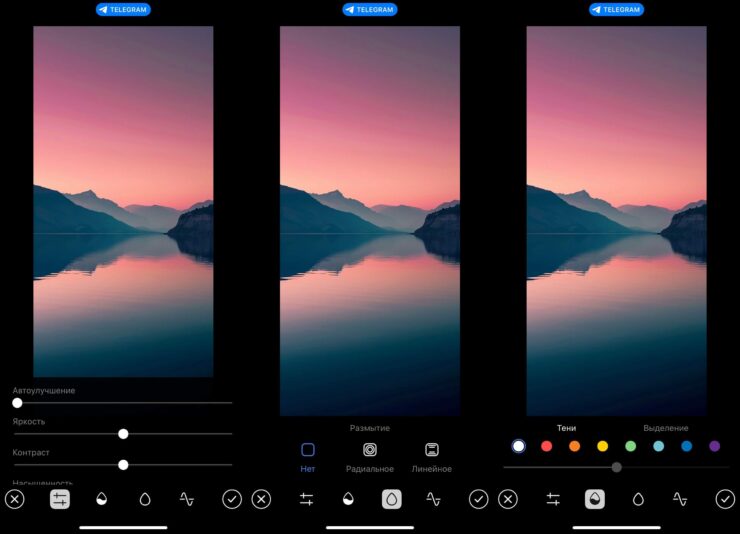Choose the Радиальное blur option
Screen dimensions: 740x534
click(x=369, y=457)
